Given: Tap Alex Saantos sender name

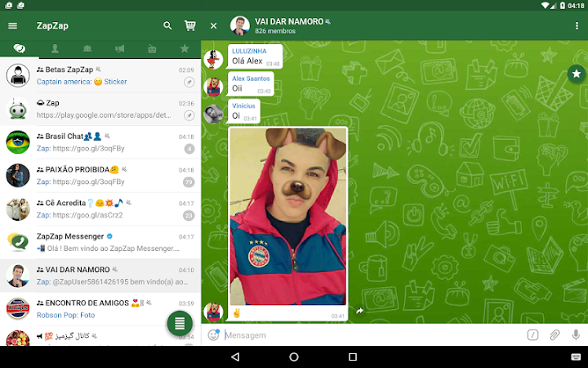Looking at the screenshot, I should pyautogui.click(x=251, y=79).
